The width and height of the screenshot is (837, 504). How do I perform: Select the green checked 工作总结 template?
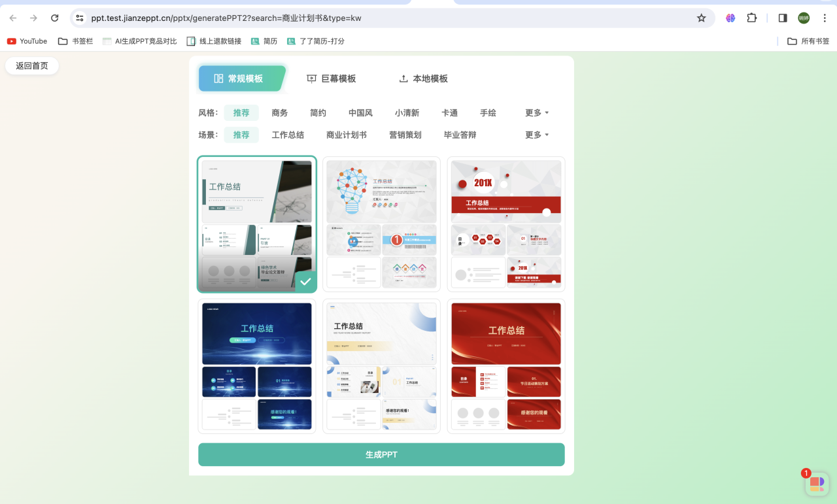tap(257, 224)
